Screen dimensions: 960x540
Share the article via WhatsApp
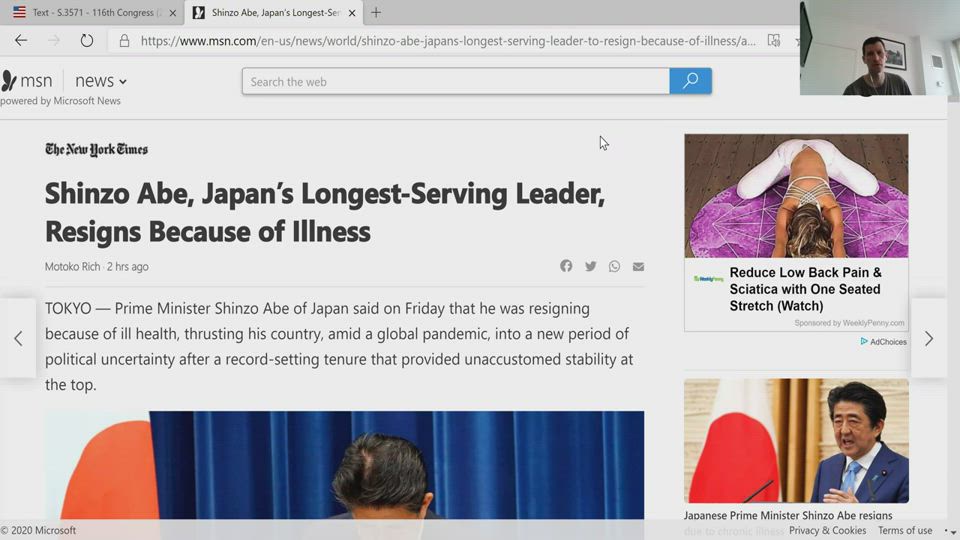click(x=614, y=266)
